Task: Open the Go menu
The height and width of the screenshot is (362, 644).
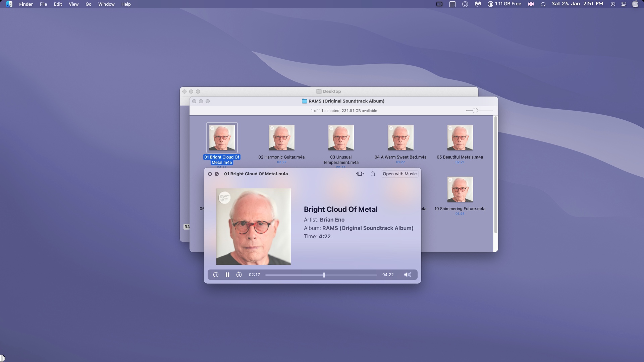Action: pyautogui.click(x=88, y=4)
